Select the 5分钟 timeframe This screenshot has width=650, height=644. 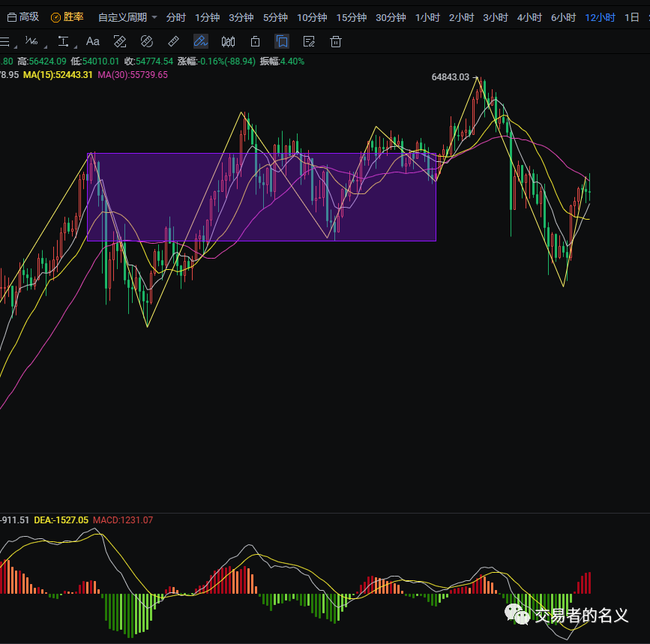pyautogui.click(x=275, y=17)
